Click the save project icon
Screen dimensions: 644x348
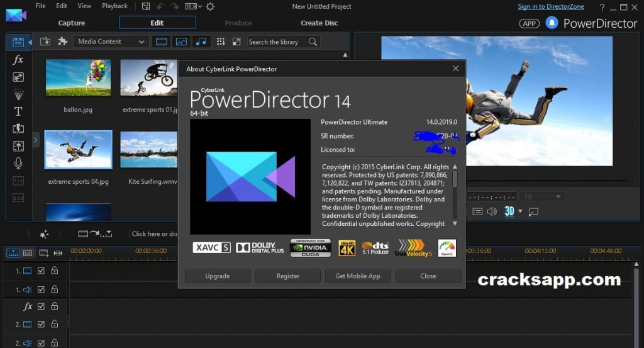[146, 6]
